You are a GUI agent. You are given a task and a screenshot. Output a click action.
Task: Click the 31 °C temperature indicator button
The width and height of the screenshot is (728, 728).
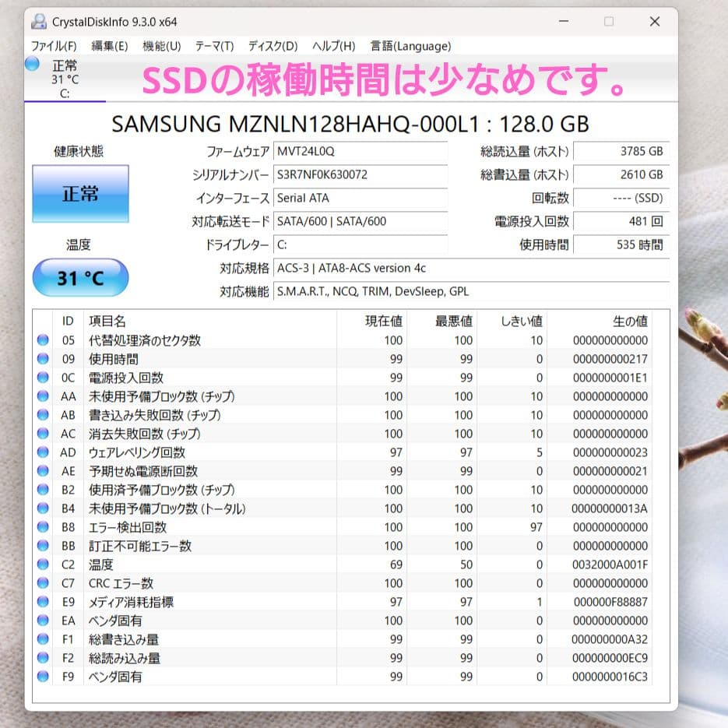coord(79,277)
